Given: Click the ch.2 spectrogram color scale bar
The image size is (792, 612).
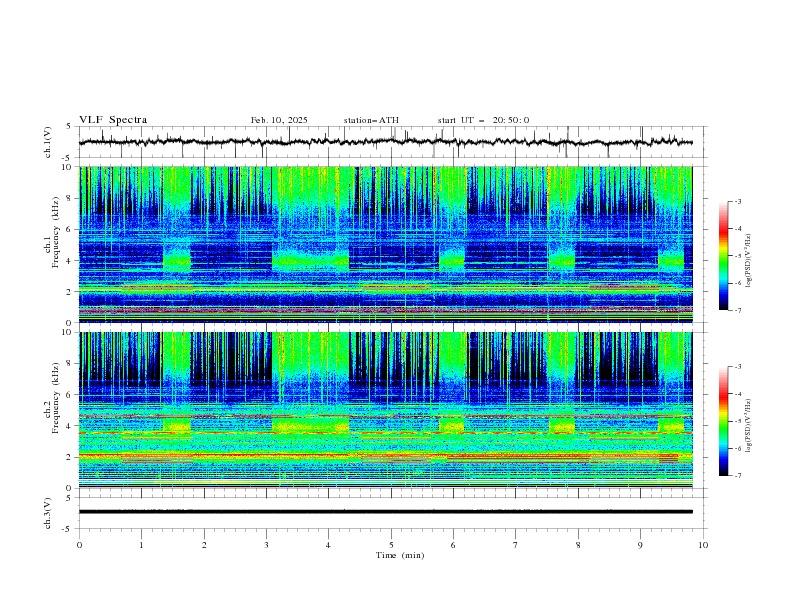Looking at the screenshot, I should (x=723, y=421).
